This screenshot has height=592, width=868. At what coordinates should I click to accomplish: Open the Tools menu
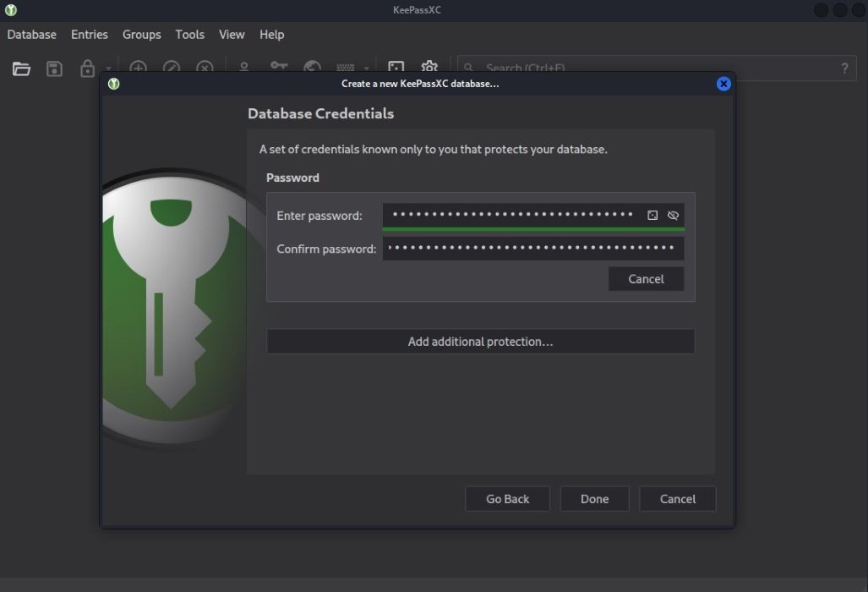coord(189,35)
